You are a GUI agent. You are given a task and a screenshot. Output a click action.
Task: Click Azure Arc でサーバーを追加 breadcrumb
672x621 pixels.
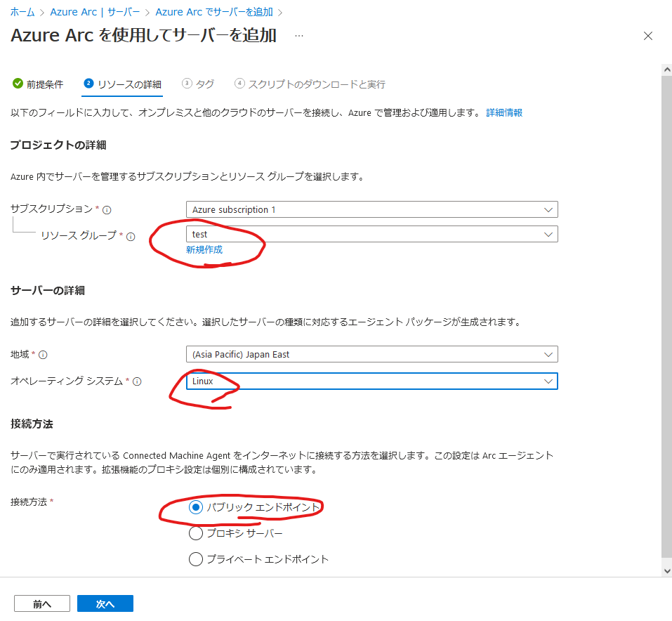(214, 12)
